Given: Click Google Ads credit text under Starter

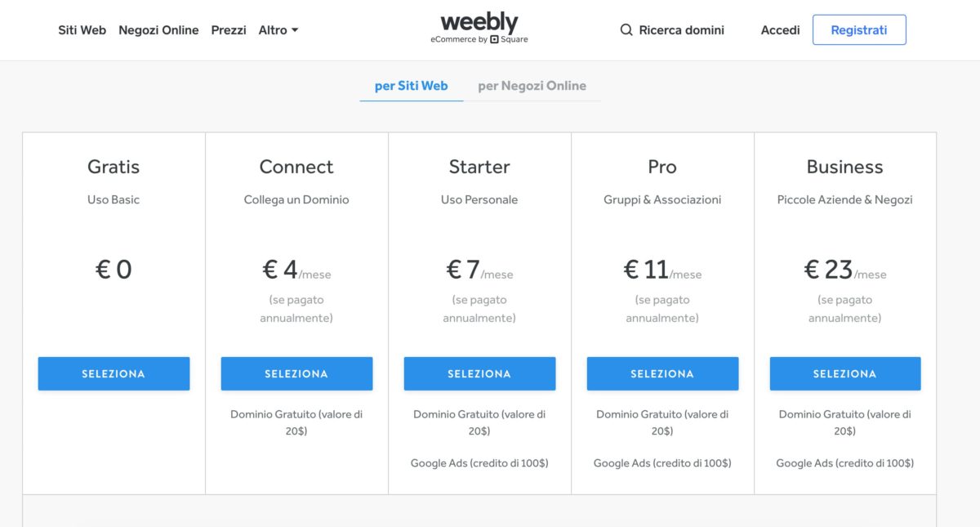Looking at the screenshot, I should pyautogui.click(x=479, y=463).
